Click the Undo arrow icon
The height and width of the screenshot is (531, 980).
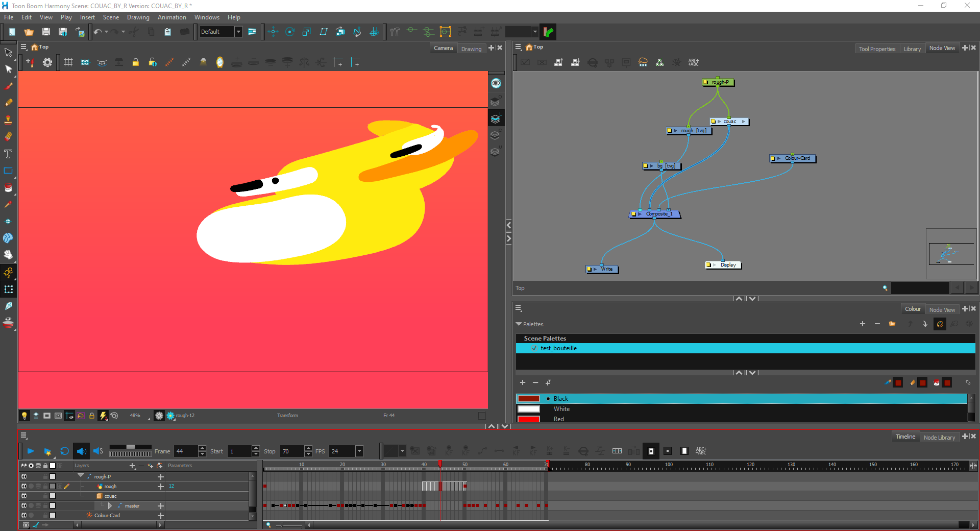point(97,32)
